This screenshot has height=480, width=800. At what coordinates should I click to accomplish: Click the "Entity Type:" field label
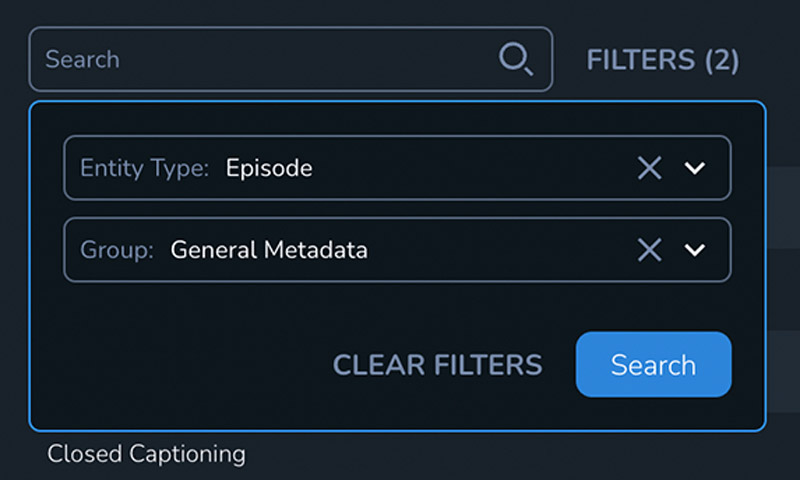click(x=144, y=168)
